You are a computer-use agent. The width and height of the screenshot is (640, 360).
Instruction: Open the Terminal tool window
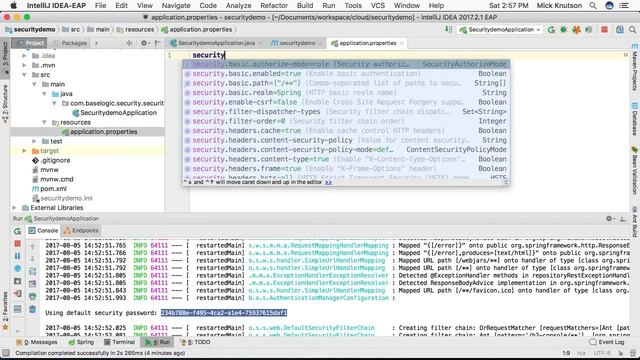119,342
